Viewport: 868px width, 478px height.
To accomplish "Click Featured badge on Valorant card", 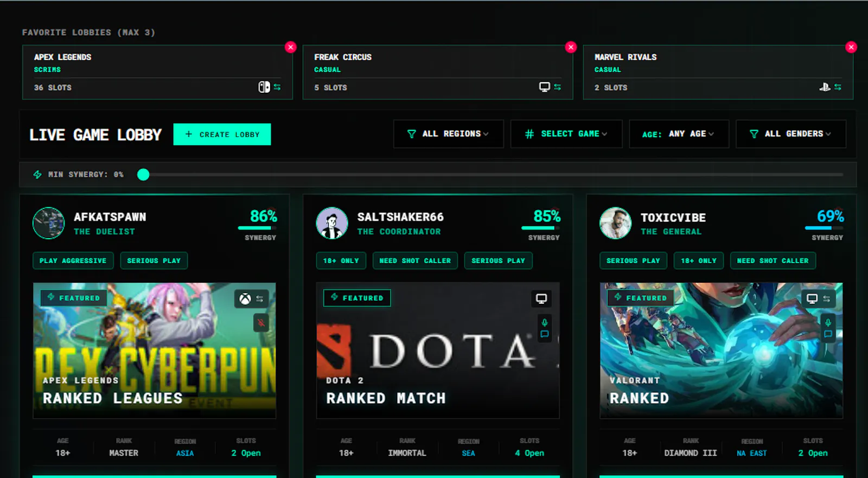I will point(641,298).
